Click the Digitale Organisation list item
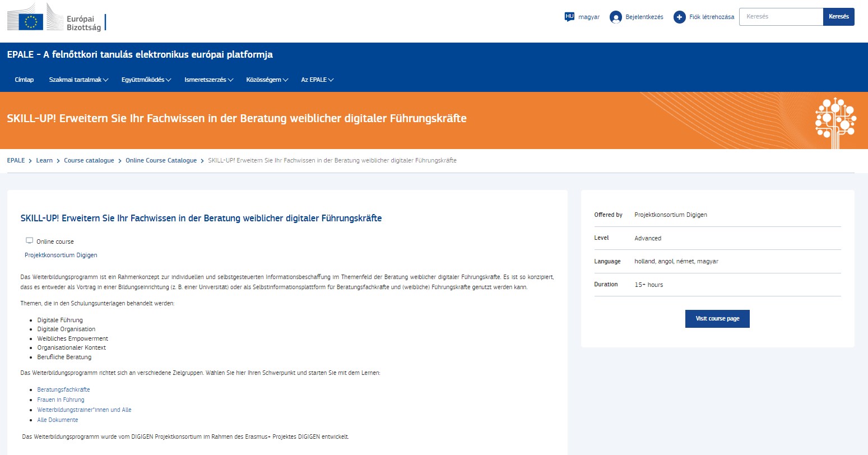 tap(66, 329)
